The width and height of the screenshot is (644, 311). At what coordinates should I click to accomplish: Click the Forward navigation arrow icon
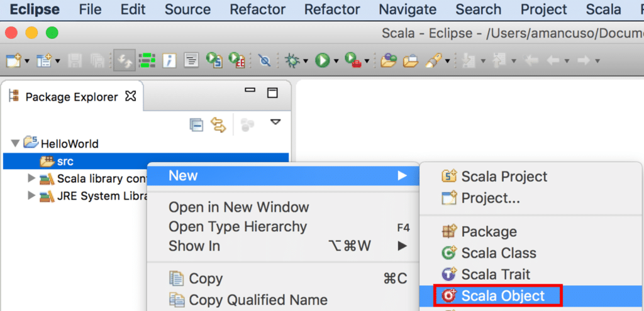pyautogui.click(x=583, y=61)
